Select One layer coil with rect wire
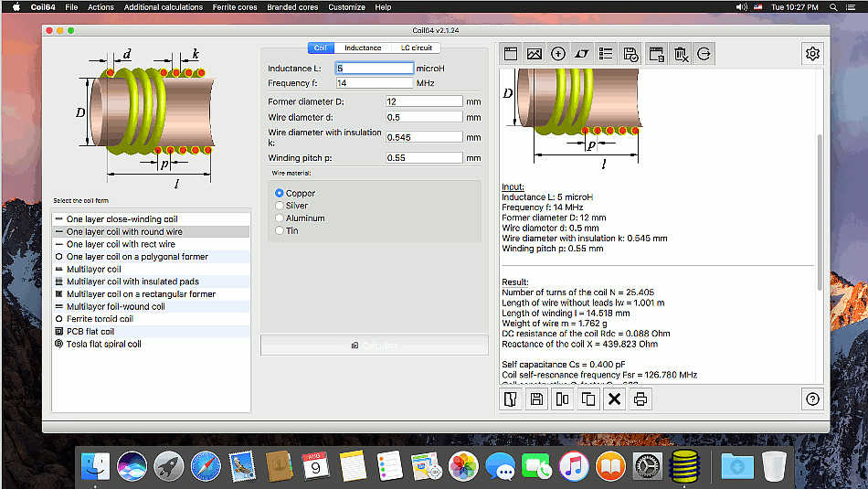 click(x=151, y=244)
